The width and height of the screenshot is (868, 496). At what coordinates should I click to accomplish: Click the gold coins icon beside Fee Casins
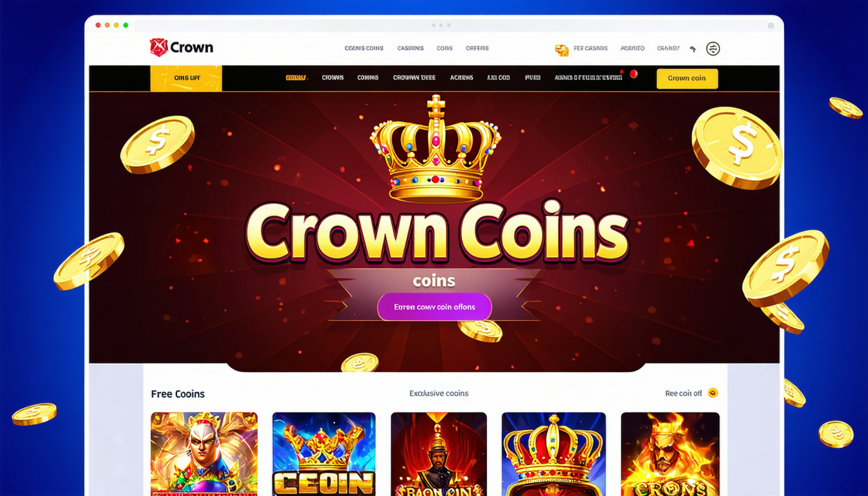click(562, 50)
